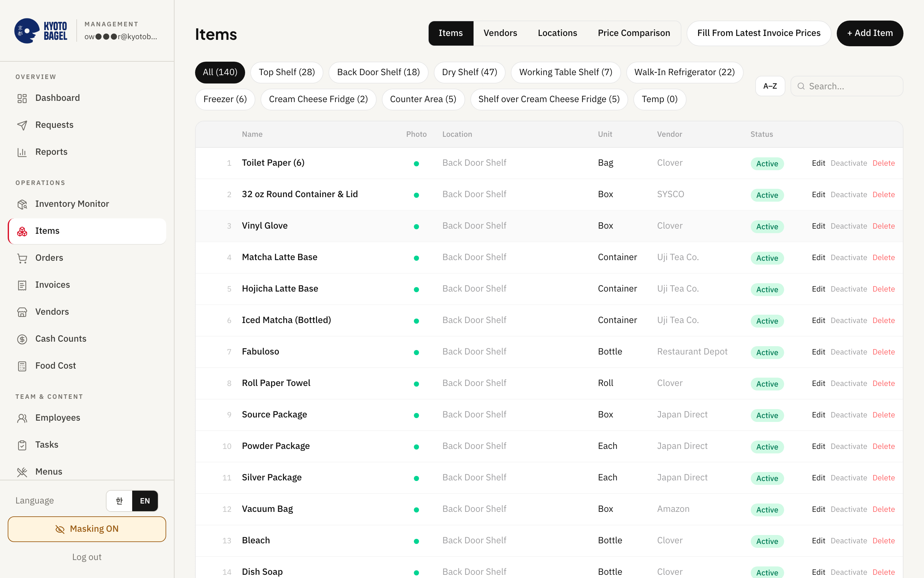Click the Orders shopping cart icon

[x=22, y=258]
